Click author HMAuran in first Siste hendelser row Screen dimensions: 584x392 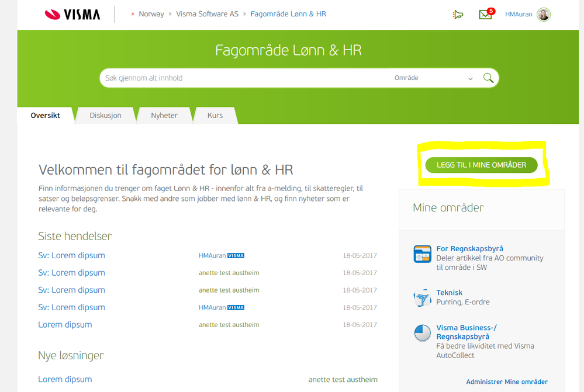212,255
